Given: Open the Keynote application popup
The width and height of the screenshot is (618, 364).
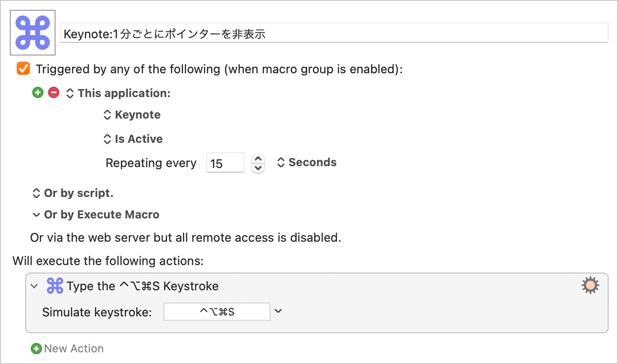Looking at the screenshot, I should click(x=132, y=115).
